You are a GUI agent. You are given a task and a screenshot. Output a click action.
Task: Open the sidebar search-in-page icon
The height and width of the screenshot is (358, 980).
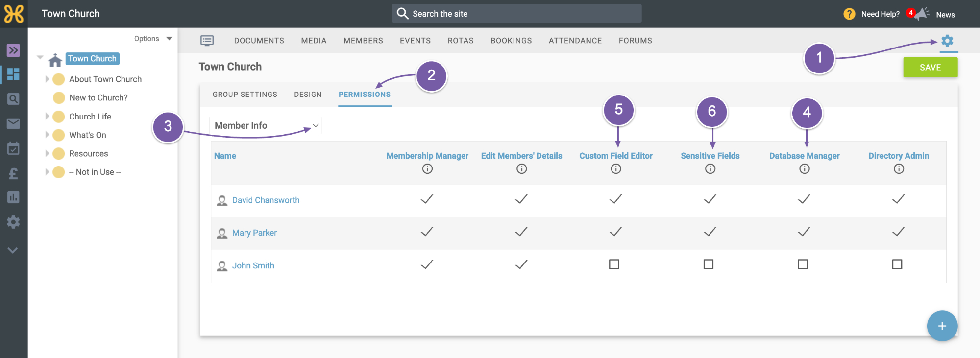[x=13, y=99]
